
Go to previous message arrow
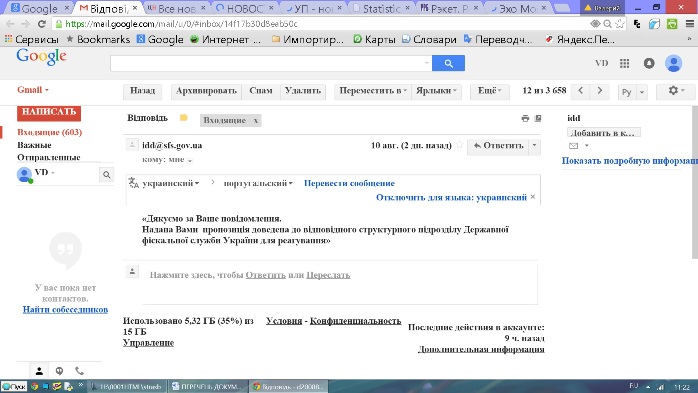tap(580, 91)
